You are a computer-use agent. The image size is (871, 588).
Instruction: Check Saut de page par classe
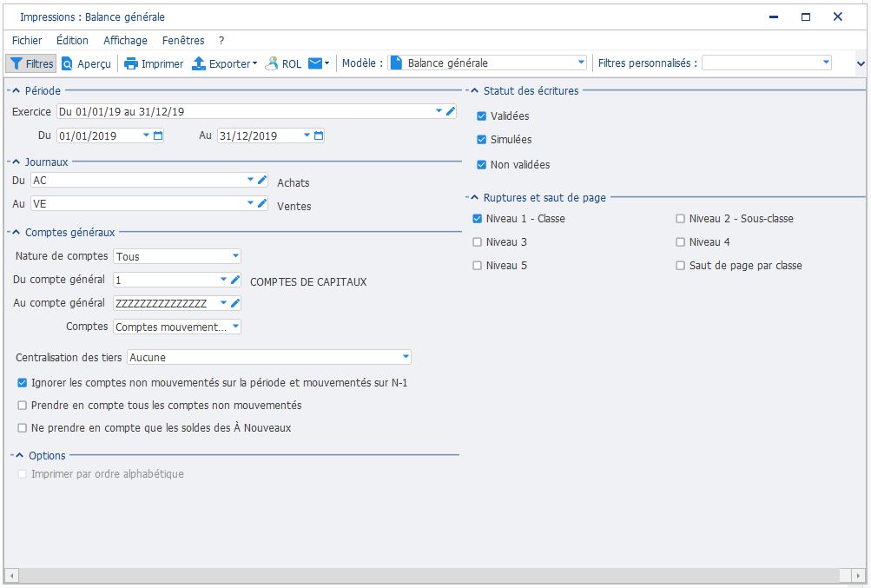pos(681,266)
